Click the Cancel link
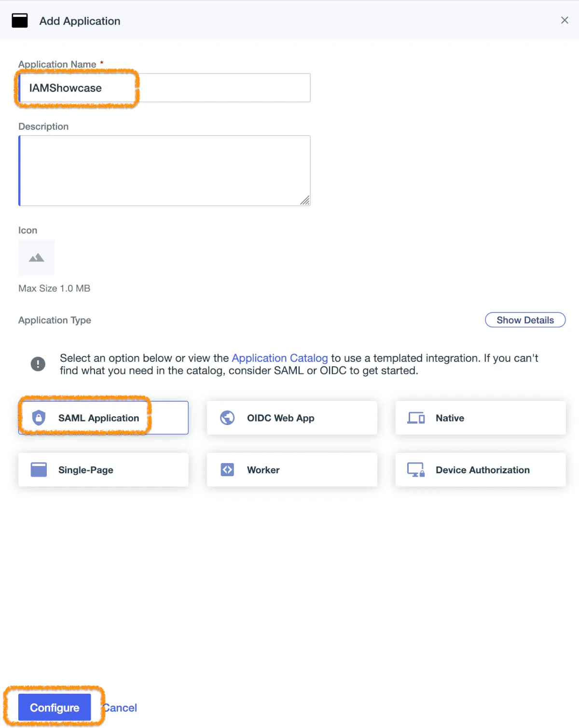This screenshot has height=728, width=579. [122, 708]
